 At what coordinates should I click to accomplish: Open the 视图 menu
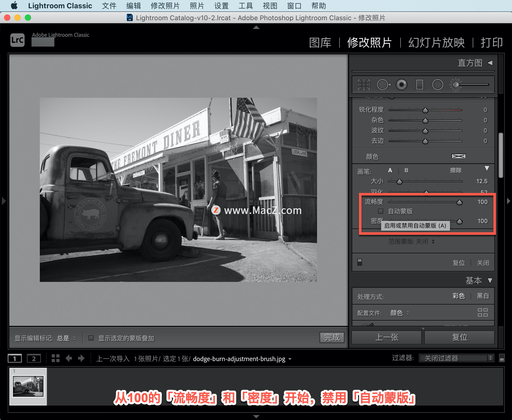270,6
